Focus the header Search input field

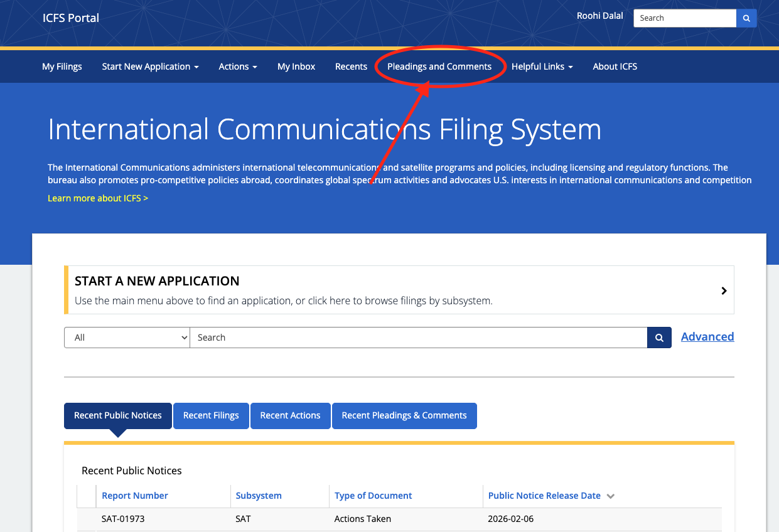point(685,18)
